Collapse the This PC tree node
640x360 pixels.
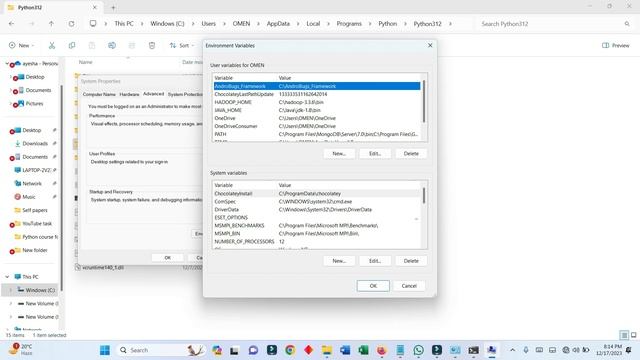coord(7,277)
